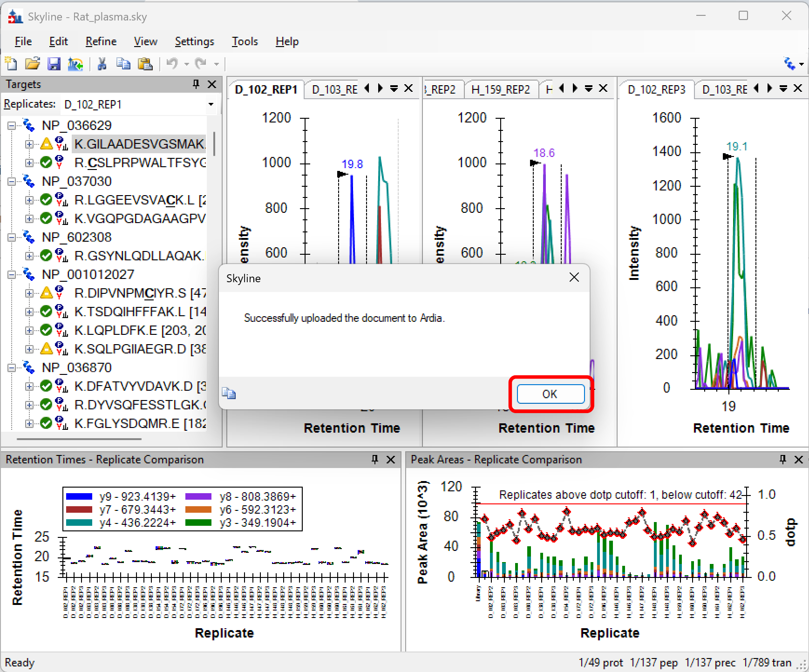
Task: Select peptide K.FGLYSDQMR.E in tree
Action: tap(140, 423)
